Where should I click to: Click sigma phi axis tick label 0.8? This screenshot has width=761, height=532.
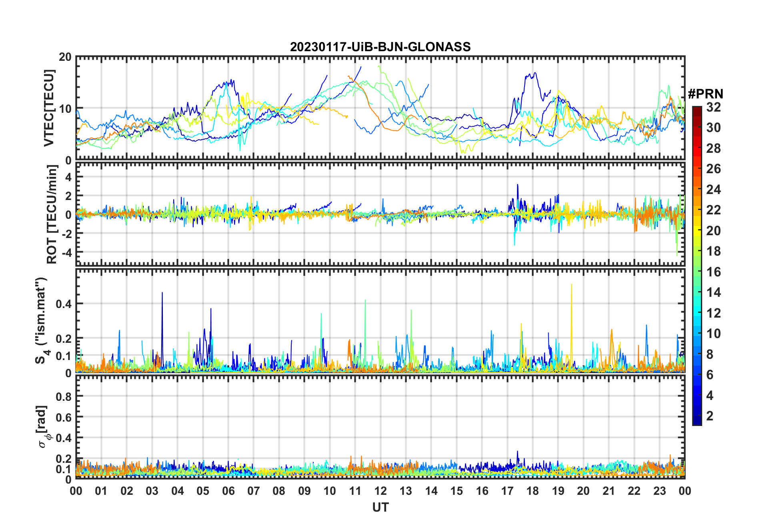64,396
